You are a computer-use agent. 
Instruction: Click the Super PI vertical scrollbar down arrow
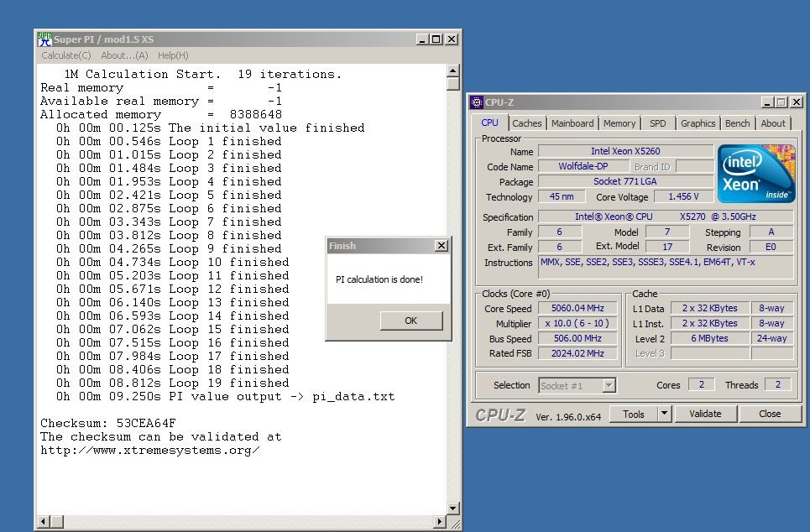(x=453, y=509)
